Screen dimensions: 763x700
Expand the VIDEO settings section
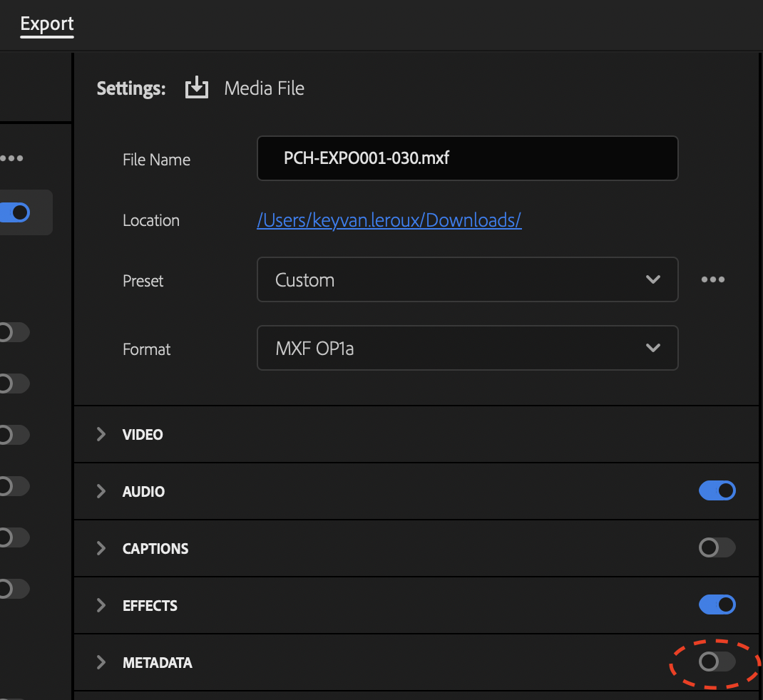pos(101,434)
